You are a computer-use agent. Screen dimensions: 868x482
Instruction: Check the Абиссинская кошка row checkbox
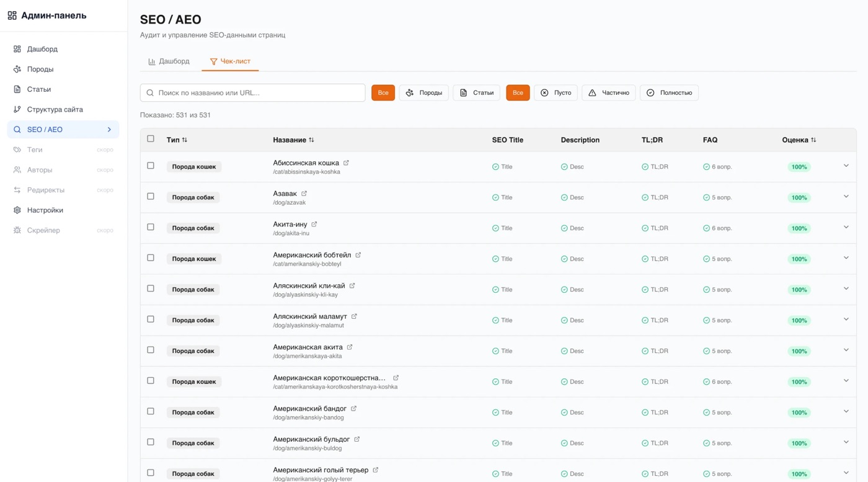coord(151,166)
